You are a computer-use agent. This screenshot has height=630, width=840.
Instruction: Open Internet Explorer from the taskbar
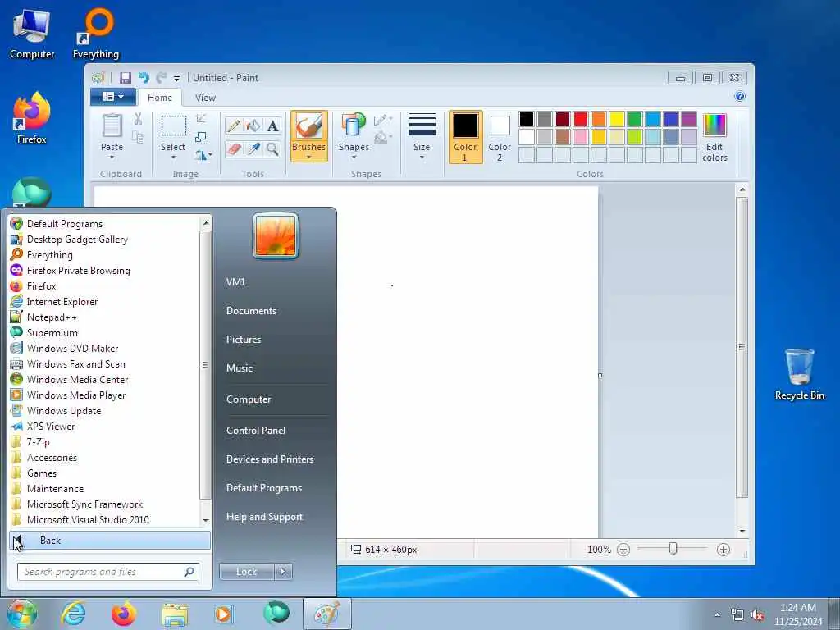pyautogui.click(x=73, y=614)
